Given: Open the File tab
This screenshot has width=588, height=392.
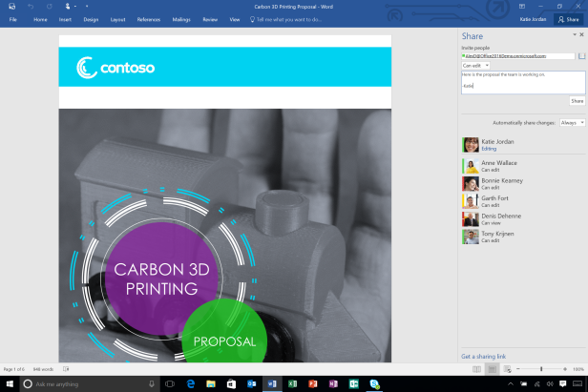Looking at the screenshot, I should coord(13,19).
